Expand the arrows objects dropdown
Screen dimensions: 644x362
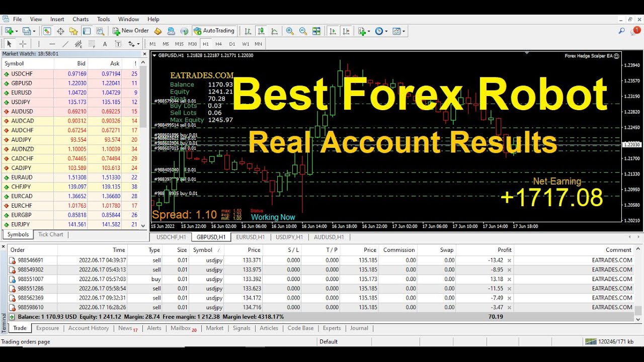tap(138, 44)
